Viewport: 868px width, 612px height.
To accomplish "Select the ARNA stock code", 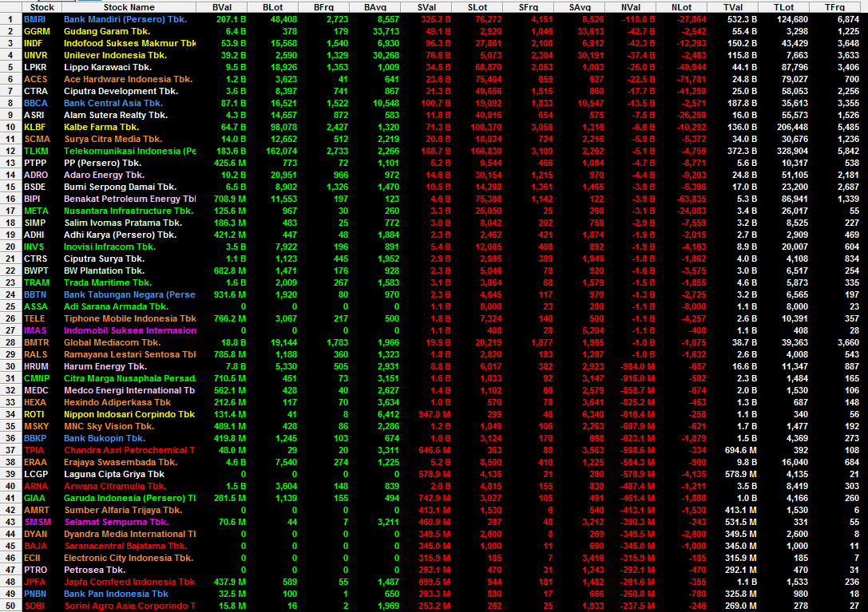I will click(36, 487).
